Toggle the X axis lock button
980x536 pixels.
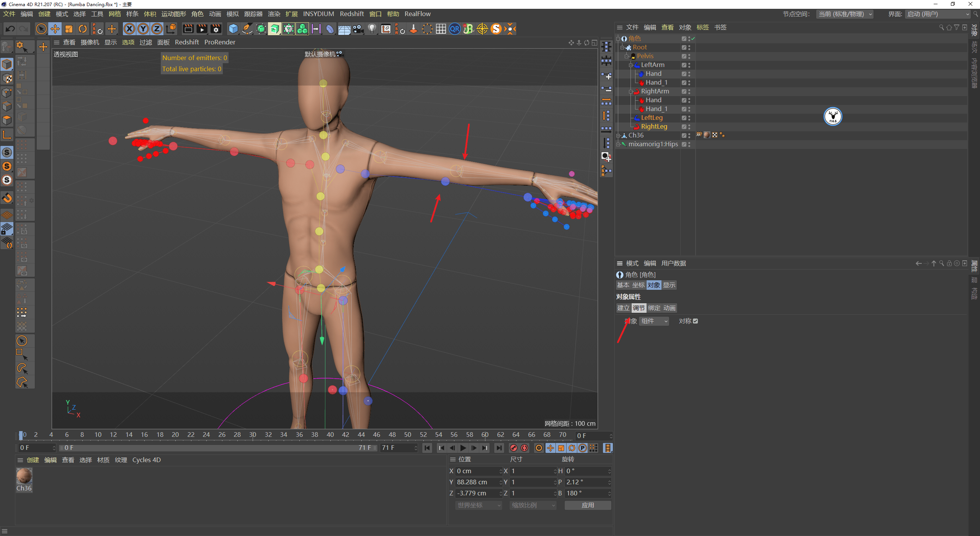(x=129, y=29)
